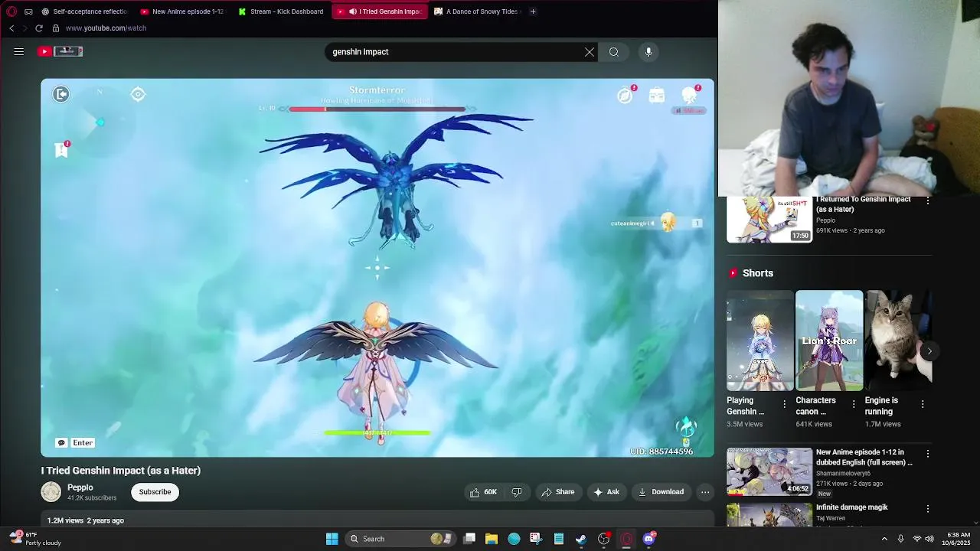Click the video player area
Image resolution: width=980 pixels, height=551 pixels.
pyautogui.click(x=377, y=268)
